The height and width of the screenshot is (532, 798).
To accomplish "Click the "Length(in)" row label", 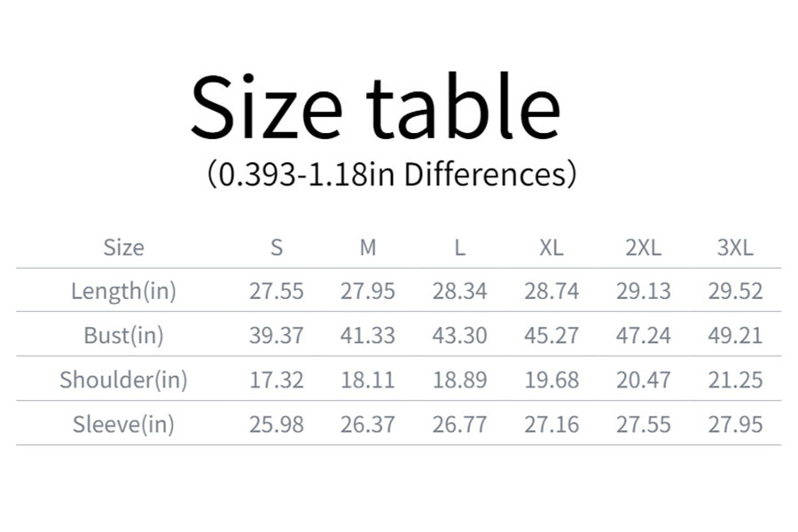I will click(x=123, y=291).
